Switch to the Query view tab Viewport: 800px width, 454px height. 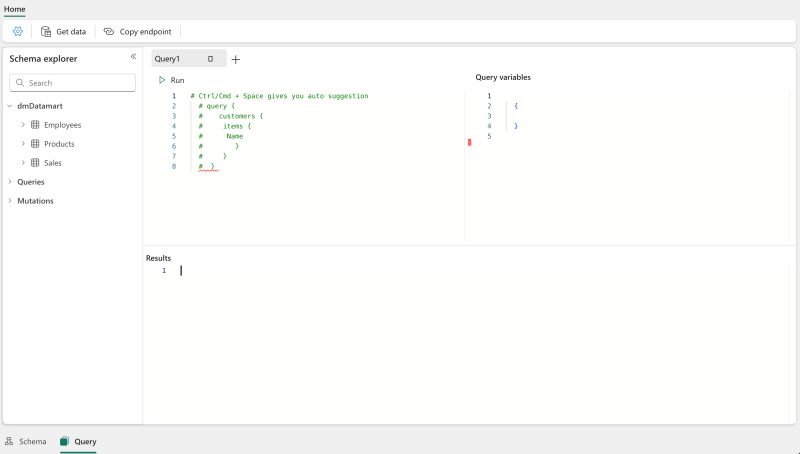coord(78,441)
